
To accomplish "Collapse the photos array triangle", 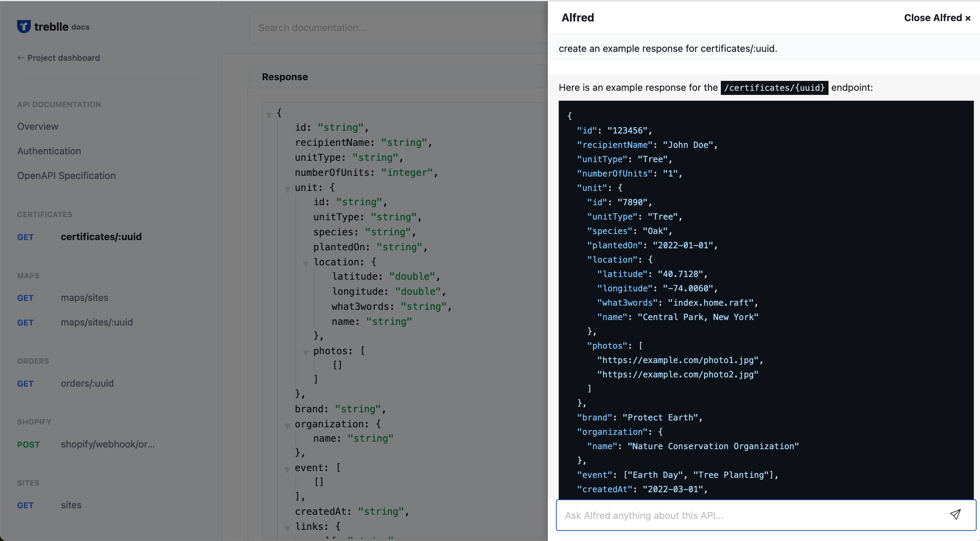I will point(306,352).
